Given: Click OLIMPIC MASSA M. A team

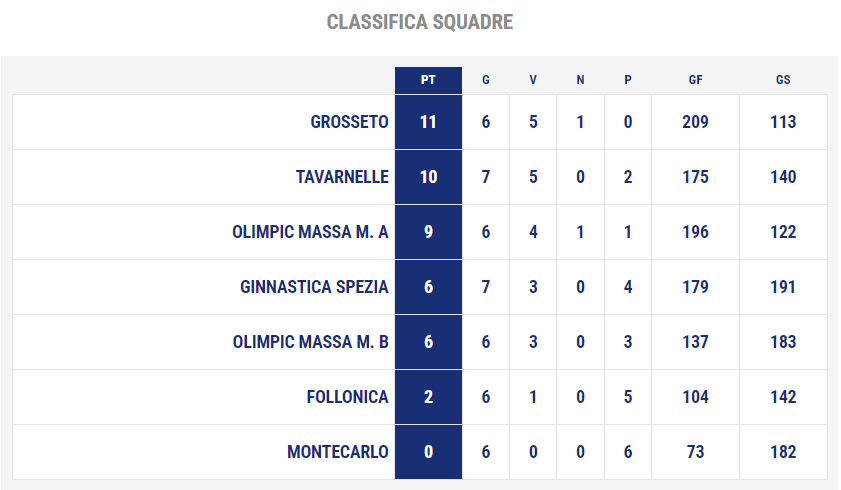Looking at the screenshot, I should click(310, 232).
